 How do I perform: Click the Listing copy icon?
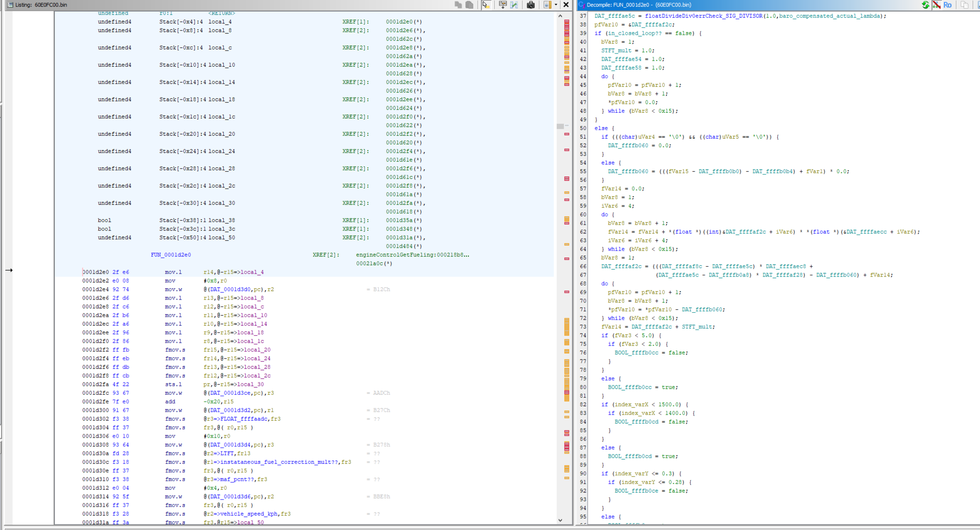[x=458, y=5]
